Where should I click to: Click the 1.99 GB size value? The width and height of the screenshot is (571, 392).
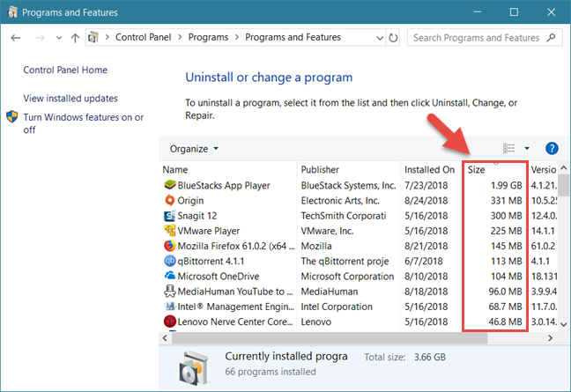click(506, 185)
